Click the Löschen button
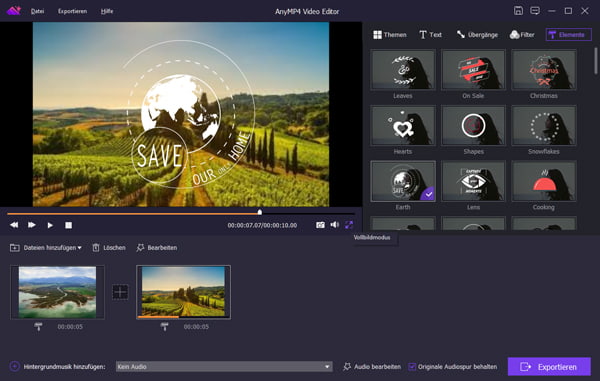This screenshot has height=381, width=600. [109, 248]
